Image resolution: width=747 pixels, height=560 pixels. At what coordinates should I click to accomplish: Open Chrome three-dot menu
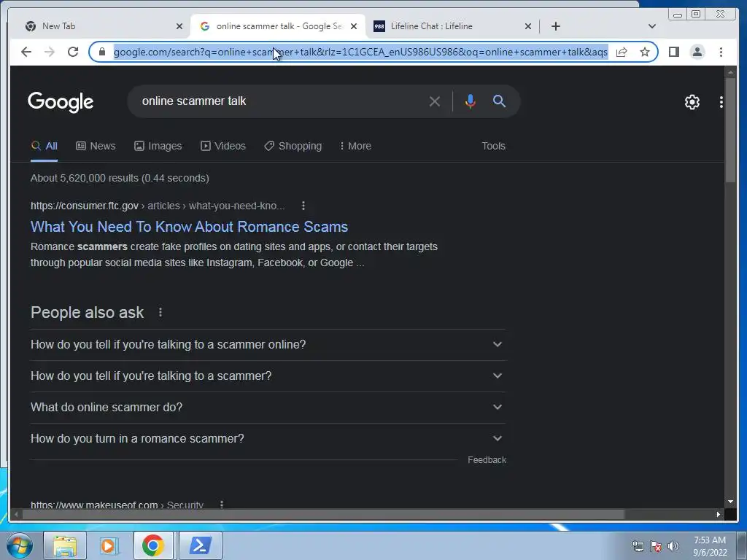coord(721,52)
